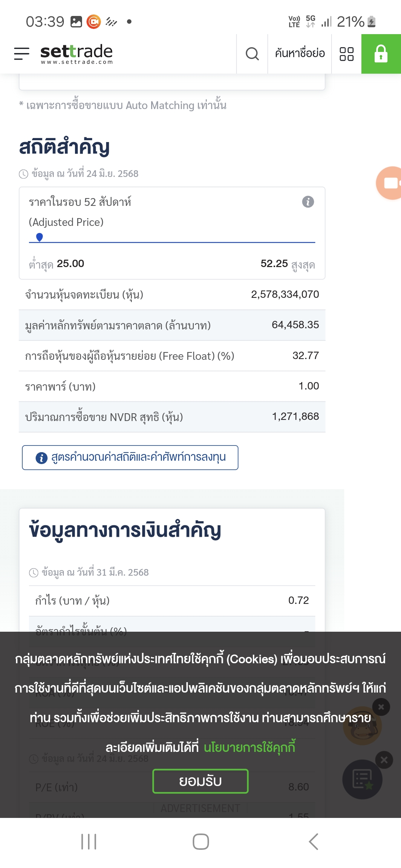
Task: Tap Android home navigation button
Action: tap(200, 842)
